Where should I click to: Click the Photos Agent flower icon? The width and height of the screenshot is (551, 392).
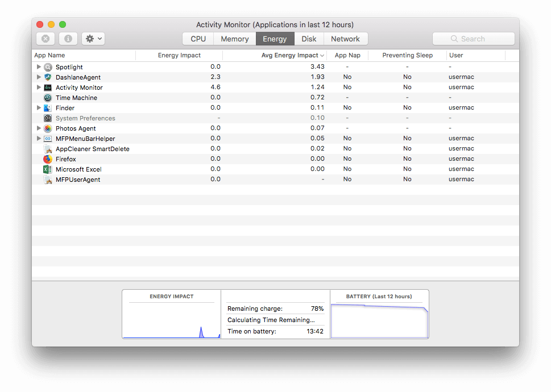(48, 128)
